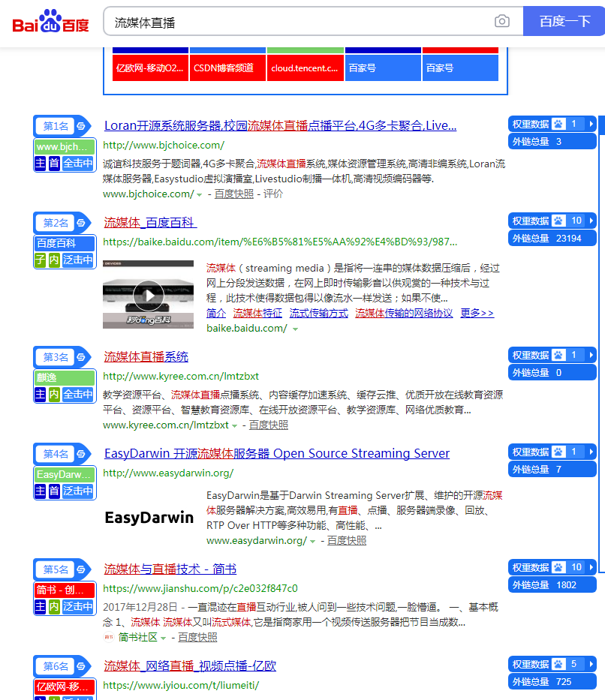Click the 麒逸 green site tag
The height and width of the screenshot is (700, 605).
click(x=65, y=377)
